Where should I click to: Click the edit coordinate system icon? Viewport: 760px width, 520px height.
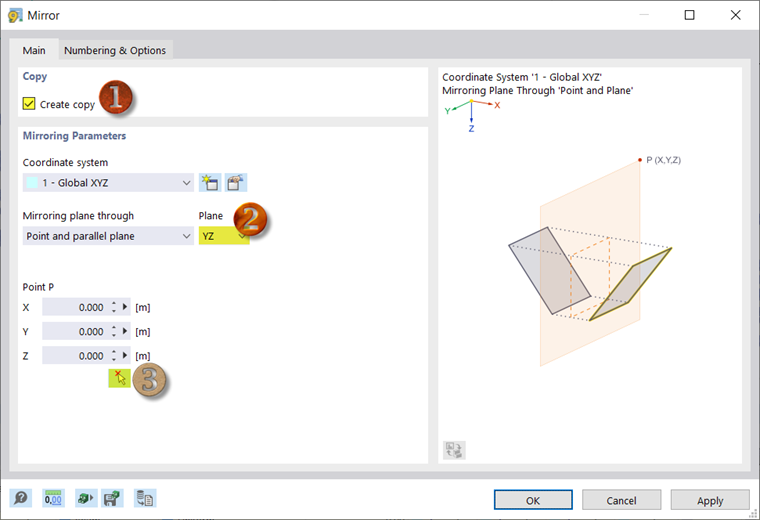pyautogui.click(x=236, y=183)
